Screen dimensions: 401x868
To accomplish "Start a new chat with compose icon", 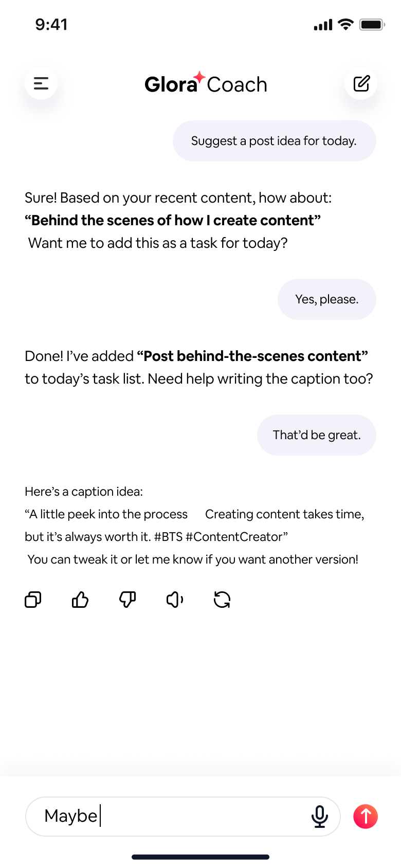I will (x=361, y=83).
